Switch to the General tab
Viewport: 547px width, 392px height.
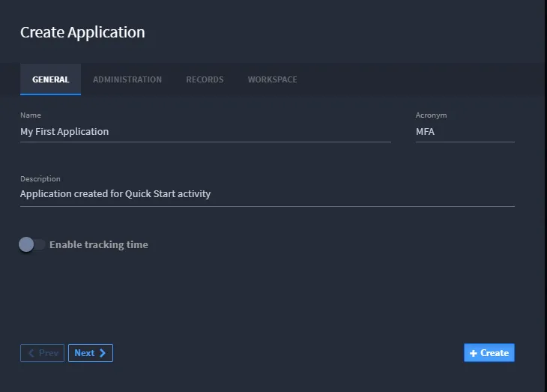51,79
